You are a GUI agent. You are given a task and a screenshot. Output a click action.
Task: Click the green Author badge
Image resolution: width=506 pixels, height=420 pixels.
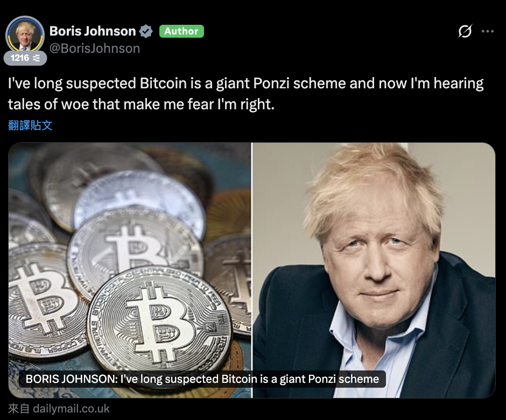pyautogui.click(x=181, y=31)
